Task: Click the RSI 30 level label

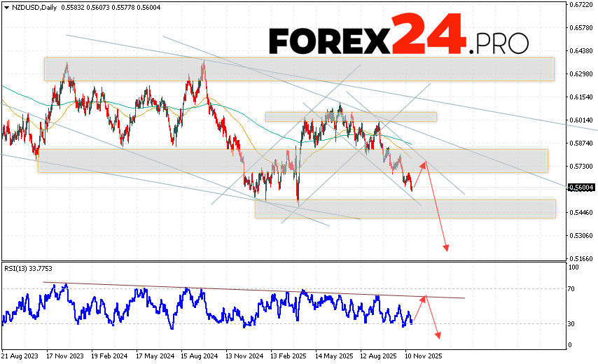Action: 572,323
